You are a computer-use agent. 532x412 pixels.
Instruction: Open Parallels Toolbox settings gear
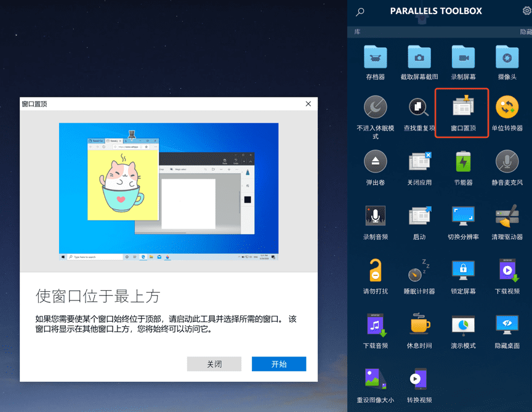click(x=526, y=10)
